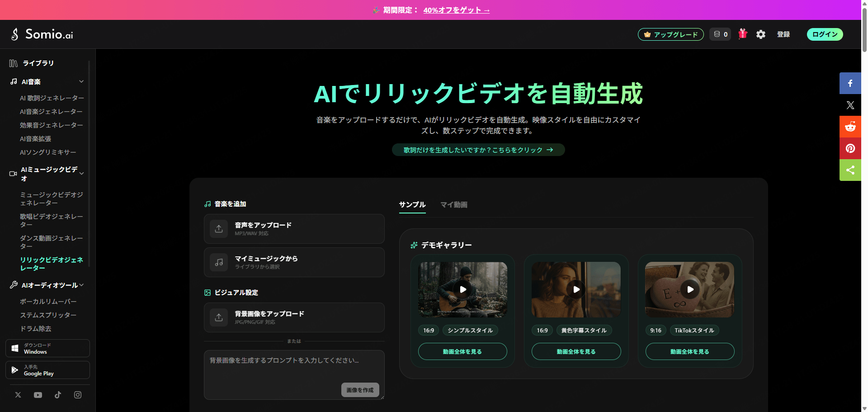The image size is (868, 412).
Task: Switch to the マイ動画 tab
Action: pos(454,205)
